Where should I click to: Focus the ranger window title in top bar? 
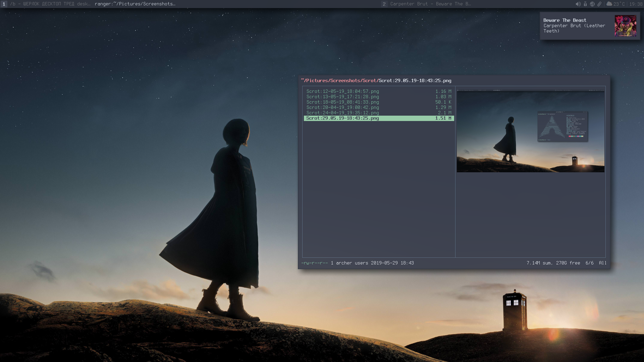135,4
